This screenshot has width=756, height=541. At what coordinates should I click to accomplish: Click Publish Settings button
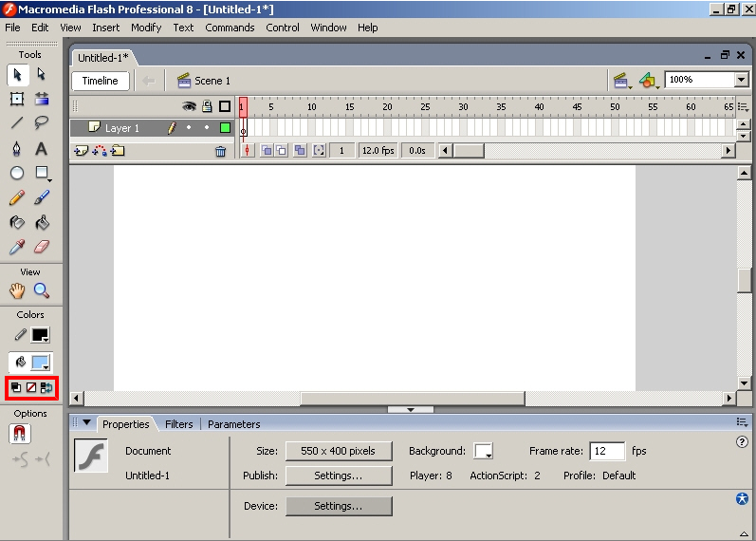(339, 476)
